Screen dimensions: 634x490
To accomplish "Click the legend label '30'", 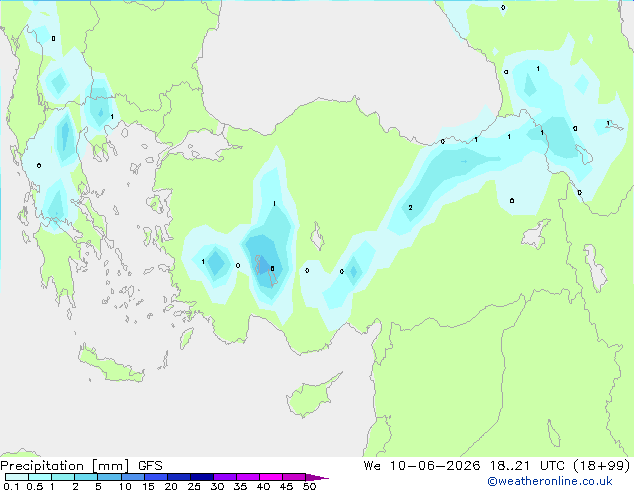I will pos(217,486).
